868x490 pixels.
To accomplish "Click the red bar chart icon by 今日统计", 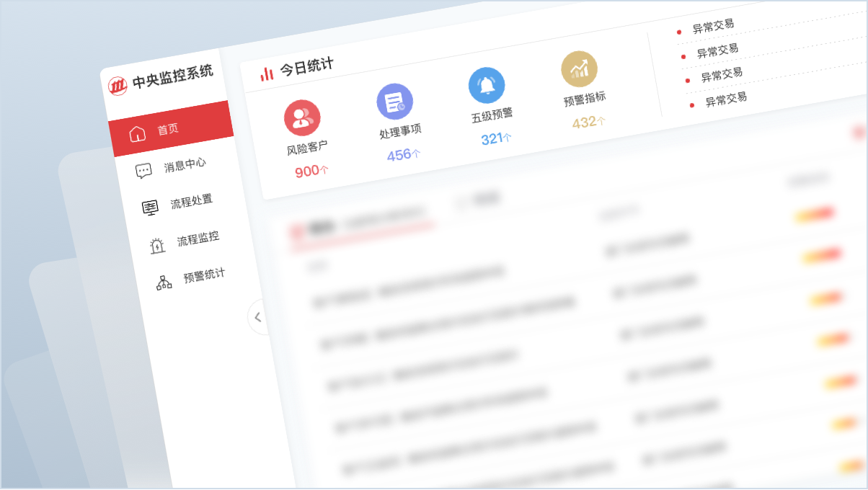I will pos(267,73).
